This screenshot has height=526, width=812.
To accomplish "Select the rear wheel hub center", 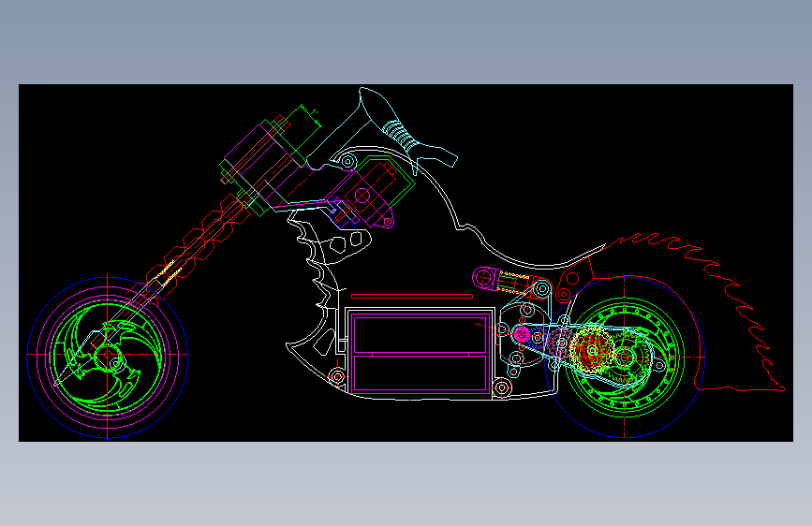I will 625,357.
